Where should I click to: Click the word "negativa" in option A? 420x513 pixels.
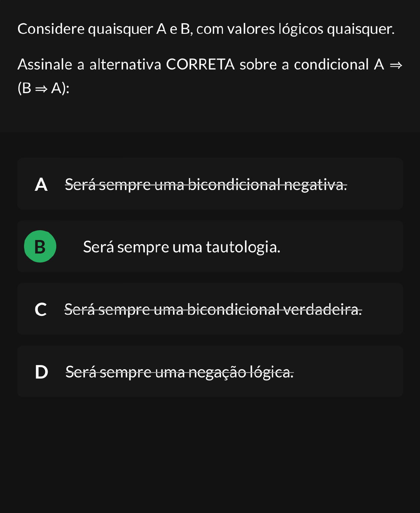click(315, 184)
